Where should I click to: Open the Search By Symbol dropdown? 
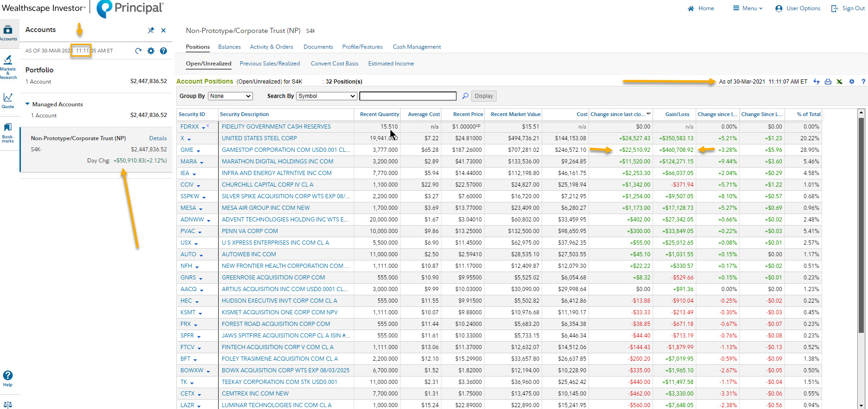pos(327,96)
